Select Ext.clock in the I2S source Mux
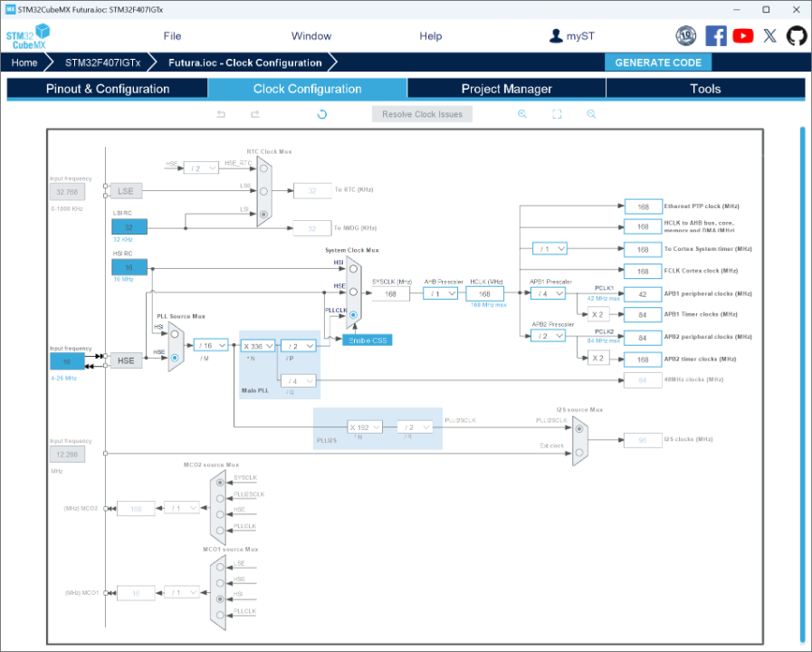Image resolution: width=812 pixels, height=652 pixels. tap(579, 453)
